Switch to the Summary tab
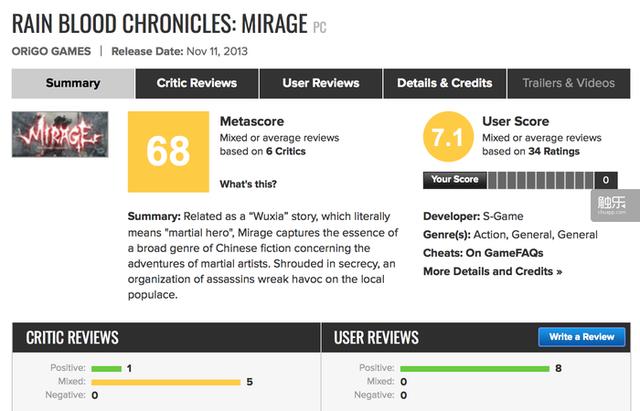Screen dimensions: 640x411 73,83
